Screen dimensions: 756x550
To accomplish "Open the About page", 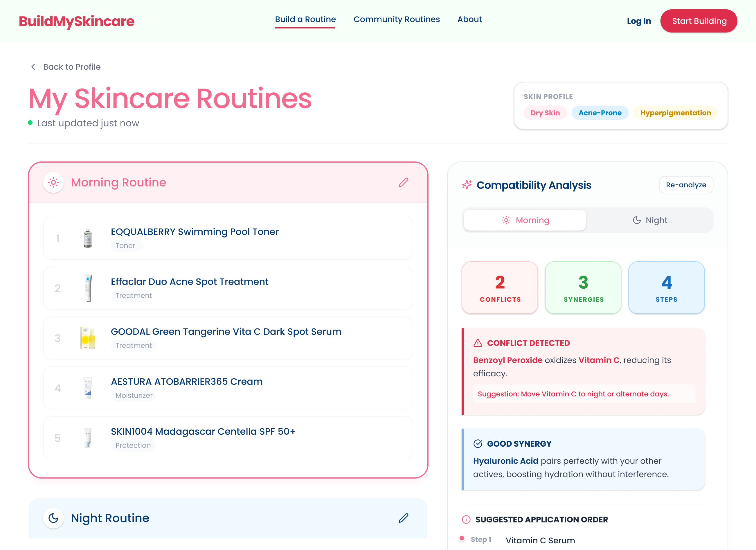I will tap(470, 19).
